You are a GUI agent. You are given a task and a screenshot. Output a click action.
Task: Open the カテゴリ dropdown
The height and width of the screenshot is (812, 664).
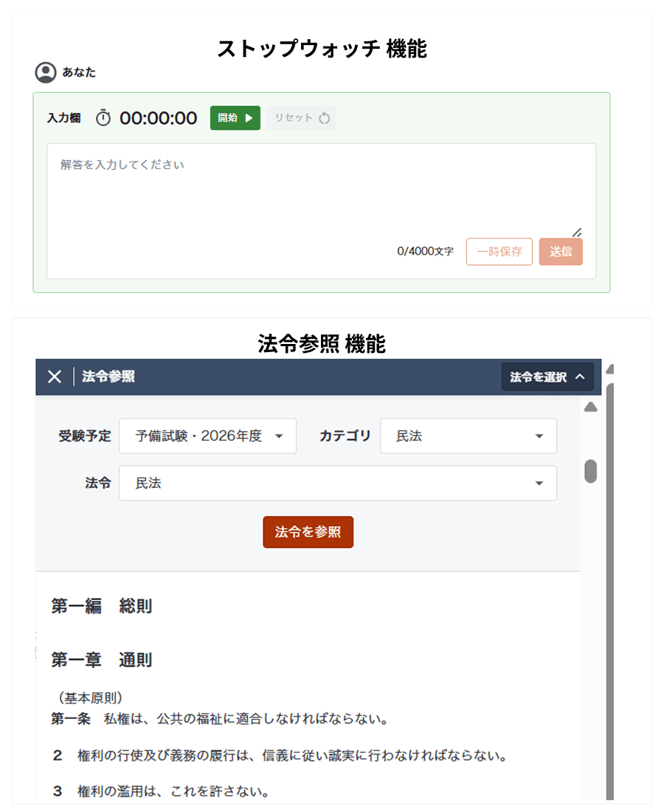468,436
